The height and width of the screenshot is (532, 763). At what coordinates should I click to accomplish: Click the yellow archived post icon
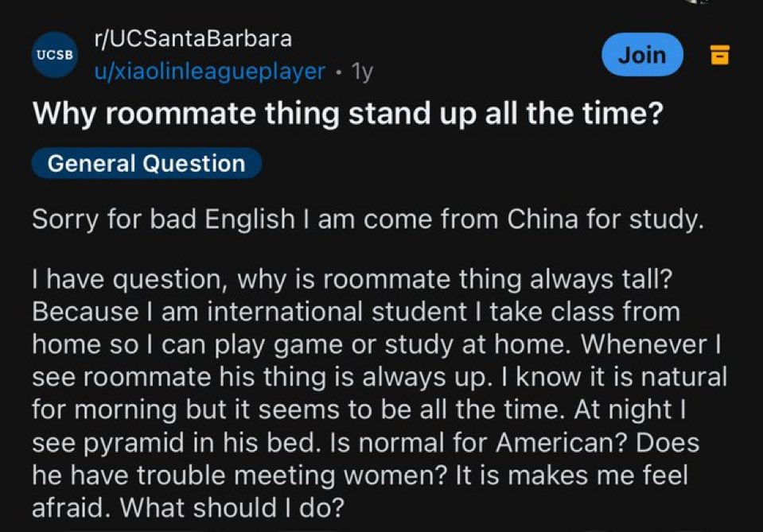point(719,55)
